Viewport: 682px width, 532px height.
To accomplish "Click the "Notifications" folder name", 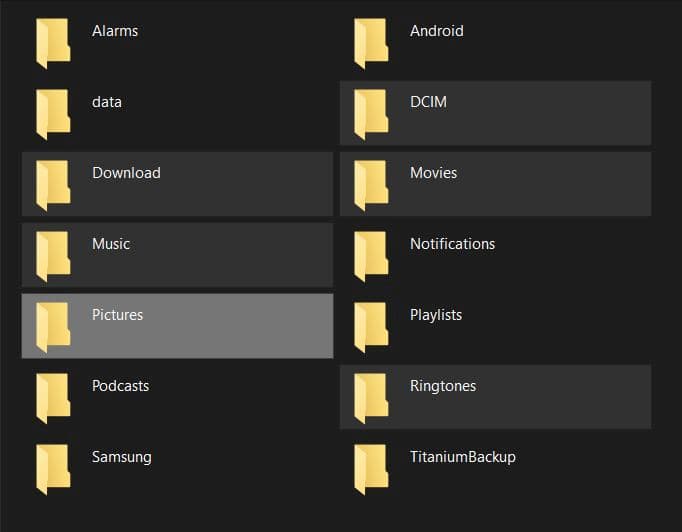I will click(x=452, y=244).
